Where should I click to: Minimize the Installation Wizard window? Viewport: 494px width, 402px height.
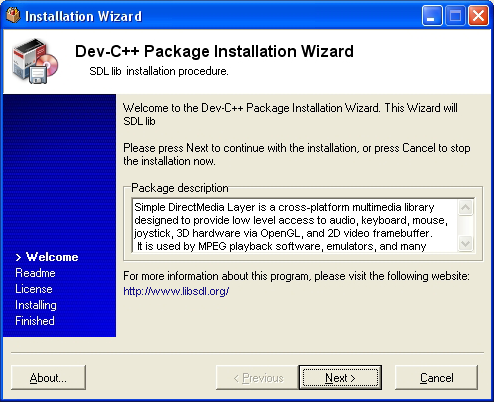(x=432, y=16)
